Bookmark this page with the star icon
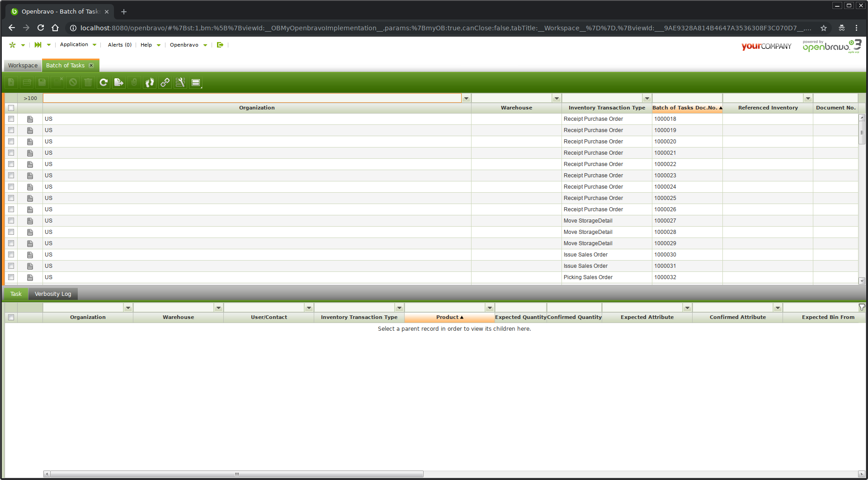The image size is (868, 480). pos(824,28)
